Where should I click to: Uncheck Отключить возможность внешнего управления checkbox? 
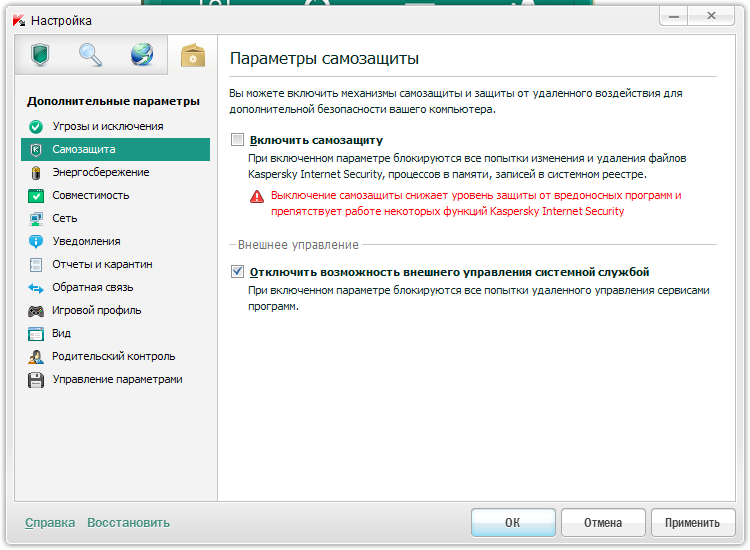pyautogui.click(x=237, y=272)
